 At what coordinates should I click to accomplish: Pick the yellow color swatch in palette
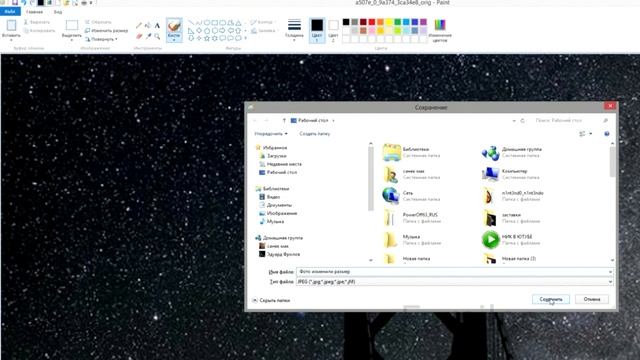(389, 22)
